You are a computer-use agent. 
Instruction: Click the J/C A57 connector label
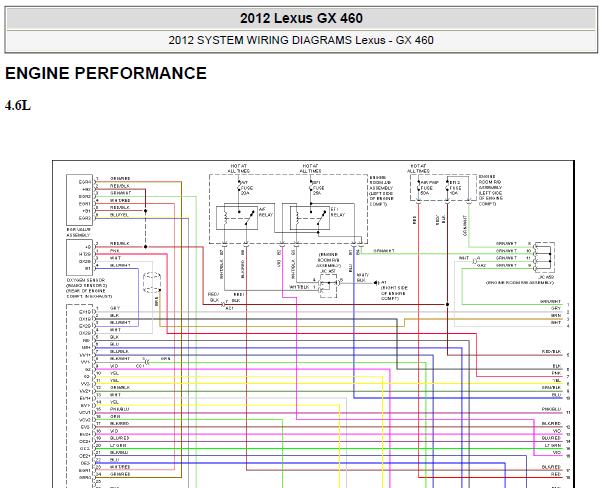coord(329,271)
